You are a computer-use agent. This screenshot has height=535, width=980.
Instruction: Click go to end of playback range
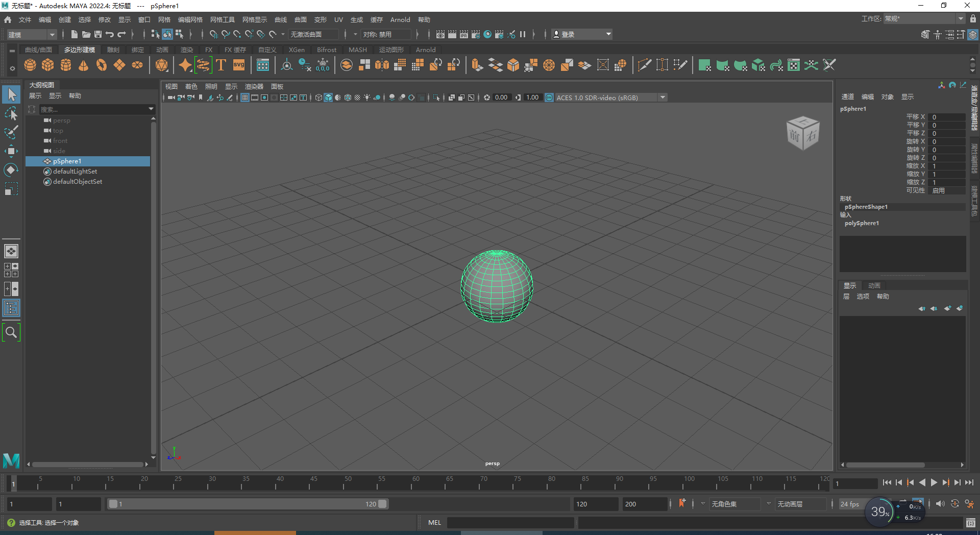pos(969,482)
